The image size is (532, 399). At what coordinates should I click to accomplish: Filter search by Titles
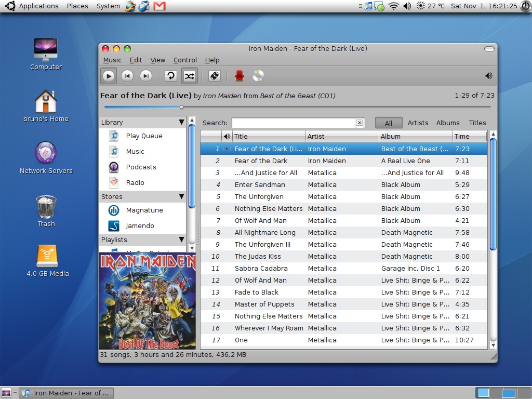pyautogui.click(x=477, y=123)
